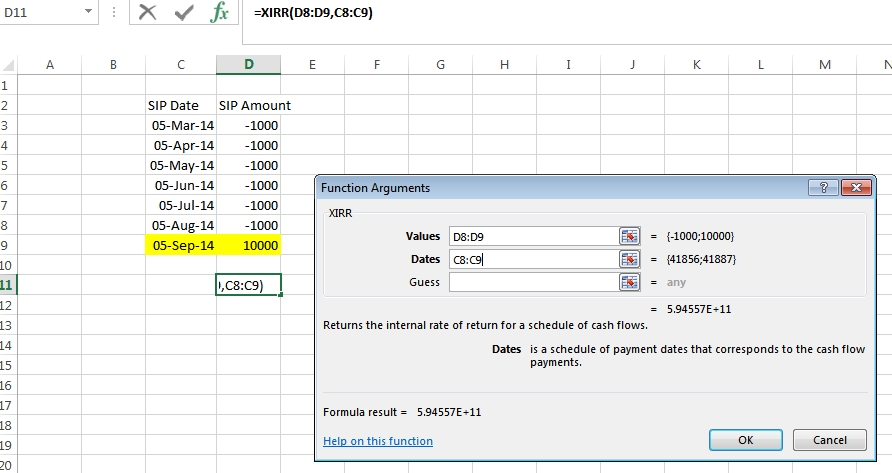Image resolution: width=892 pixels, height=473 pixels.
Task: Select cell with date 05-Jul-14
Action: coord(181,205)
